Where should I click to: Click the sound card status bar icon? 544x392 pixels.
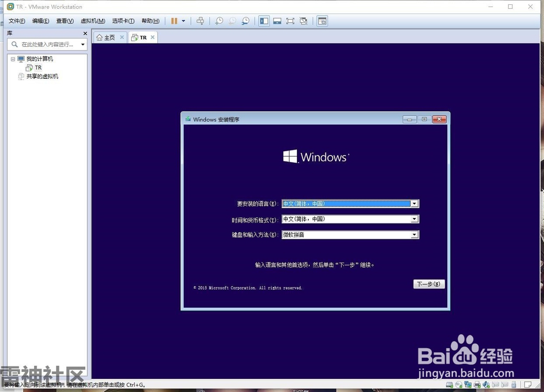pyautogui.click(x=486, y=384)
